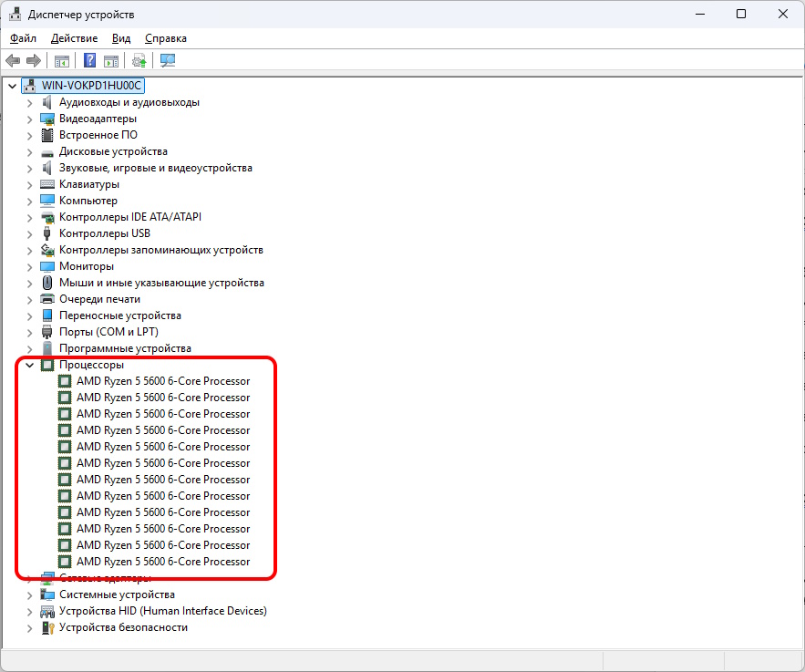Click the Устройства безопасности key icon
The width and height of the screenshot is (805, 672).
pos(47,627)
